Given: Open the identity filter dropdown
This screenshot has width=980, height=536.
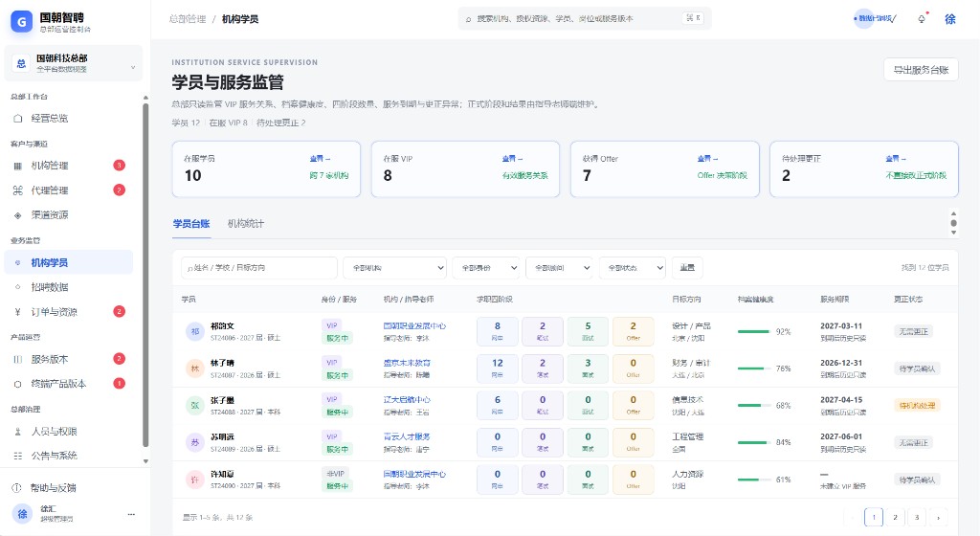Looking at the screenshot, I should (x=485, y=267).
